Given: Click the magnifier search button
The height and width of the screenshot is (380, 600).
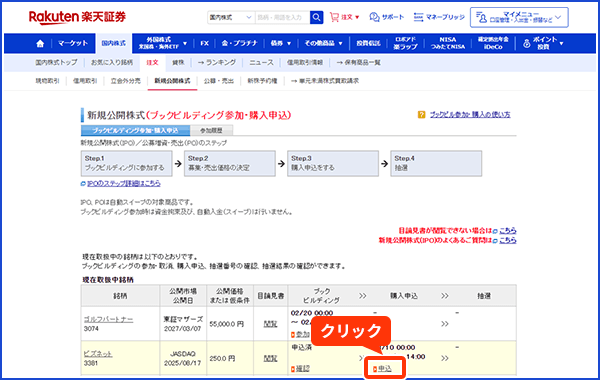Looking at the screenshot, I should 316,17.
